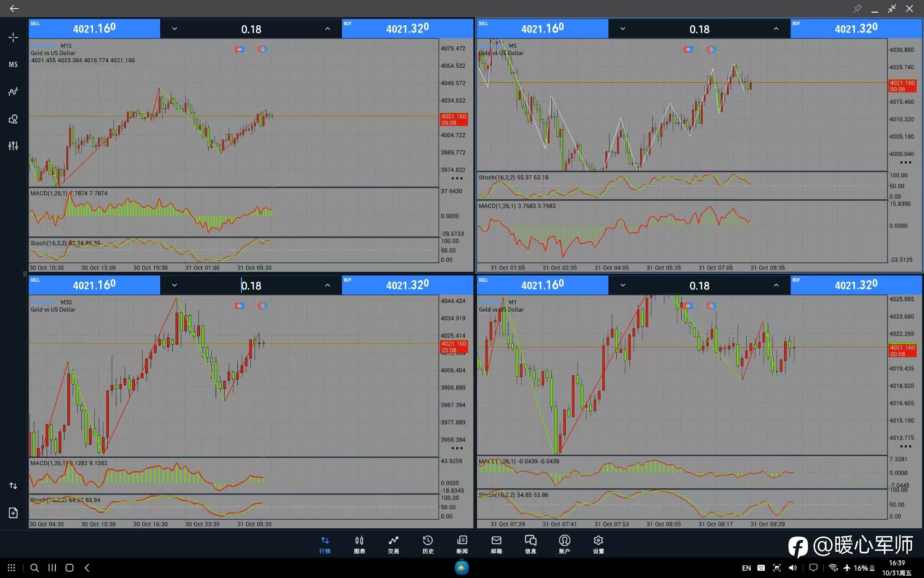Open the indicators icon in sidebar

pyautogui.click(x=13, y=92)
